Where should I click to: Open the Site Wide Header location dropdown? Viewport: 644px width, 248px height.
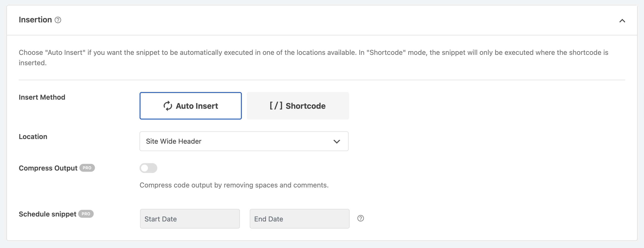pos(244,141)
